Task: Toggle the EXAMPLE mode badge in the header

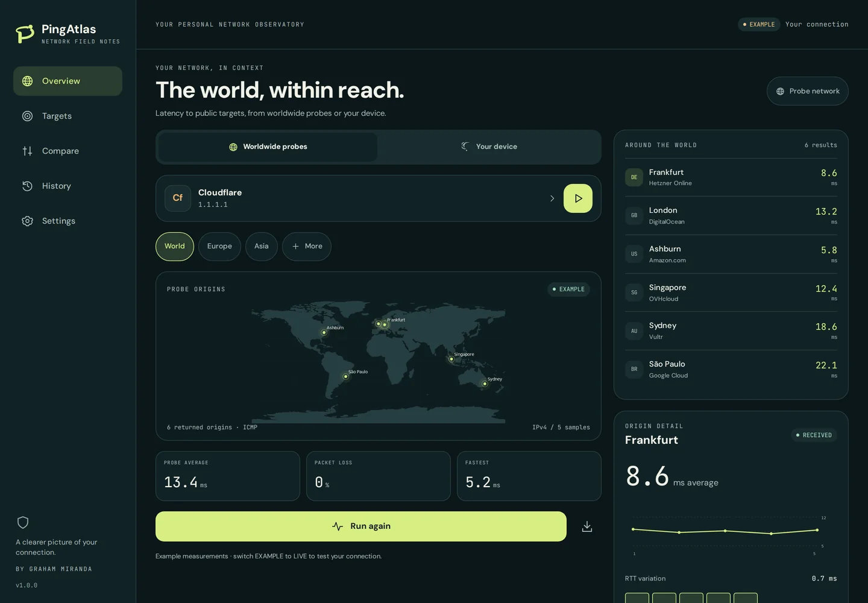Action: (759, 24)
